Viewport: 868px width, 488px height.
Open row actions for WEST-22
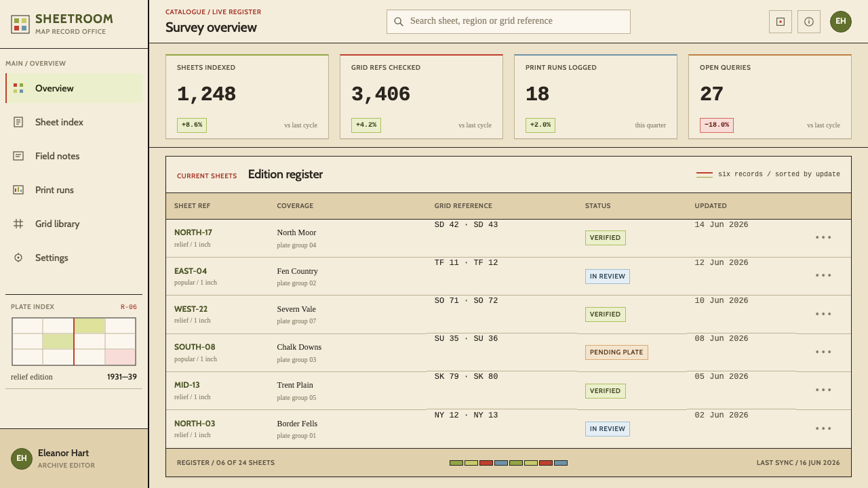(823, 314)
